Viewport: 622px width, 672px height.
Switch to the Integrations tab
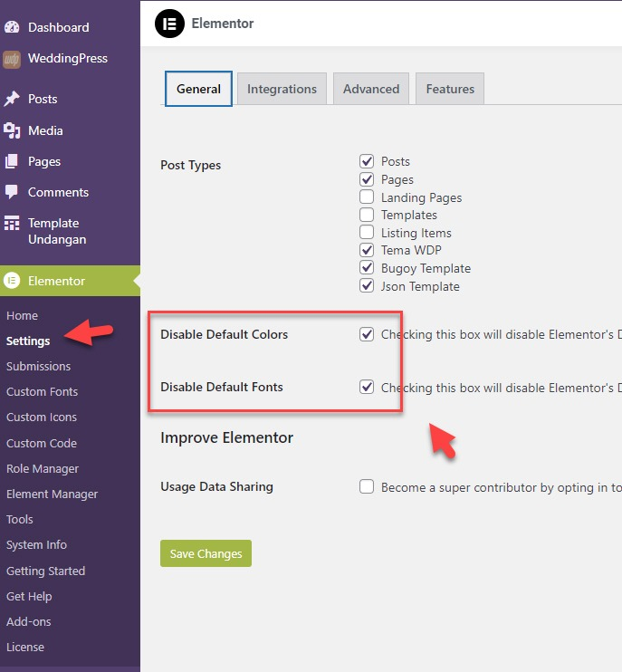click(x=282, y=89)
